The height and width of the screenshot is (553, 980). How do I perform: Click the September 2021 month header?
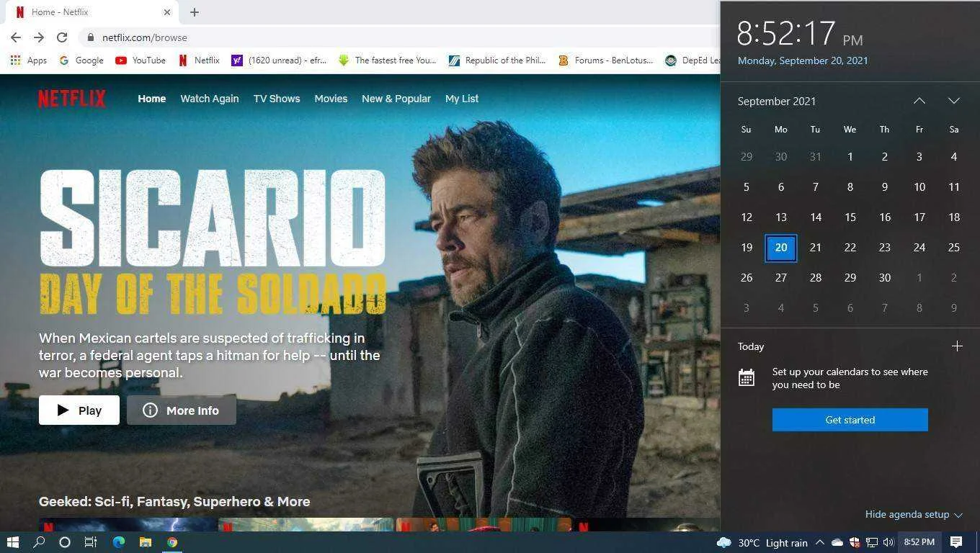777,102
